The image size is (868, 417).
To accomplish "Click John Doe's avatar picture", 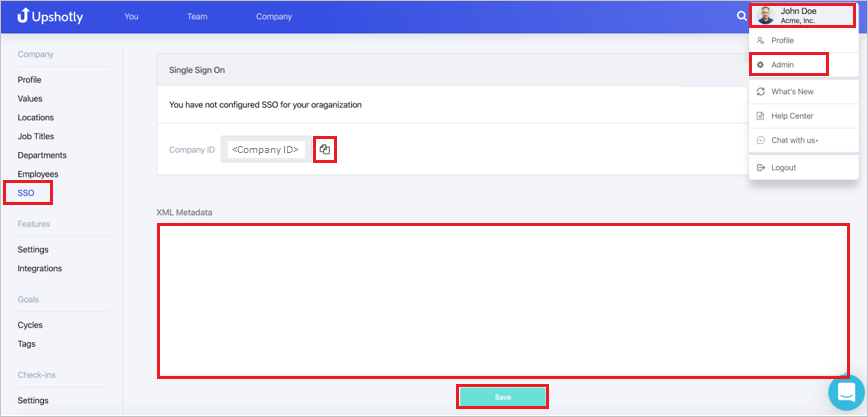I will (766, 16).
